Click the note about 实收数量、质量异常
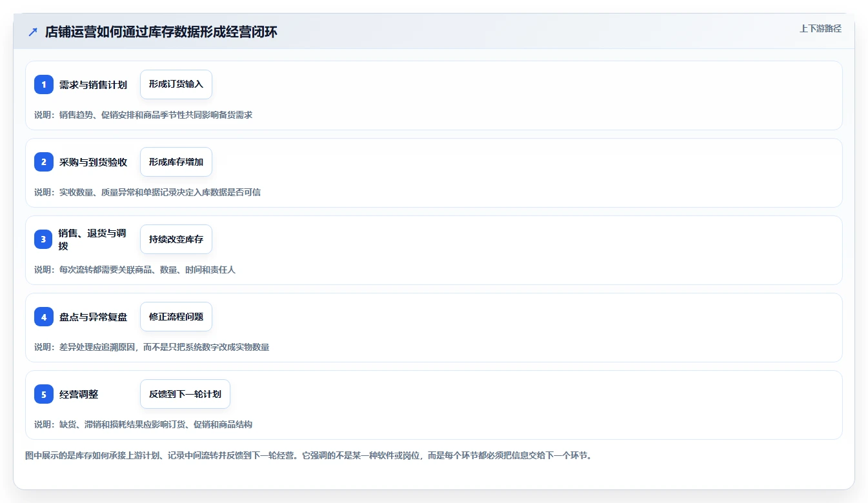Screen dimensions: 868x503 click(x=147, y=192)
